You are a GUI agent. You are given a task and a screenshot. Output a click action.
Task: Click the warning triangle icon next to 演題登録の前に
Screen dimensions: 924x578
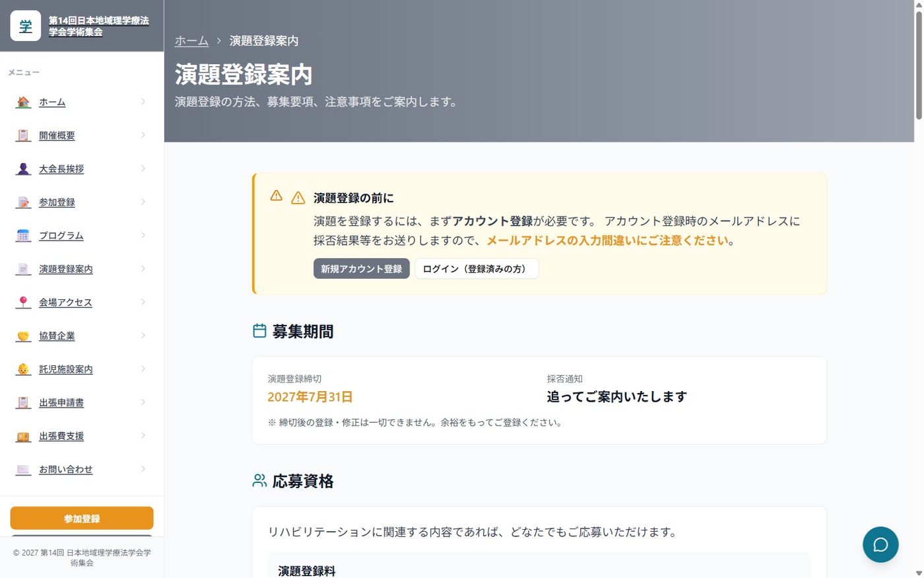point(298,198)
